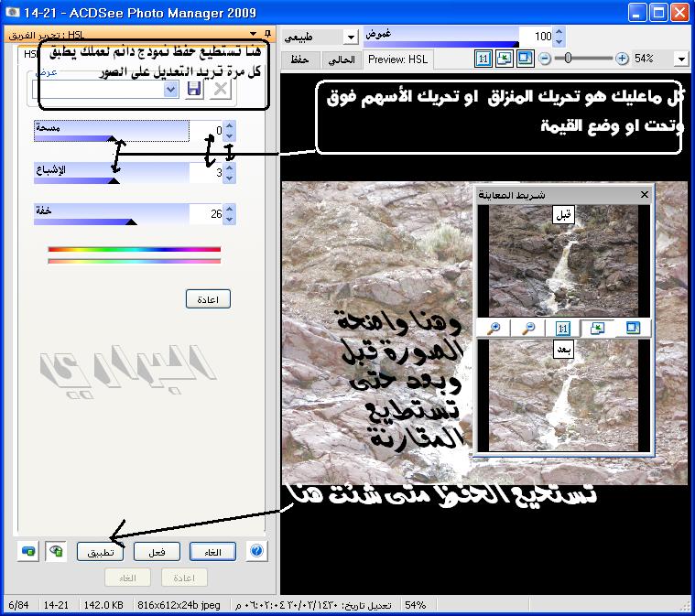
Task: Click the 54% status bar entry
Action: point(416,605)
